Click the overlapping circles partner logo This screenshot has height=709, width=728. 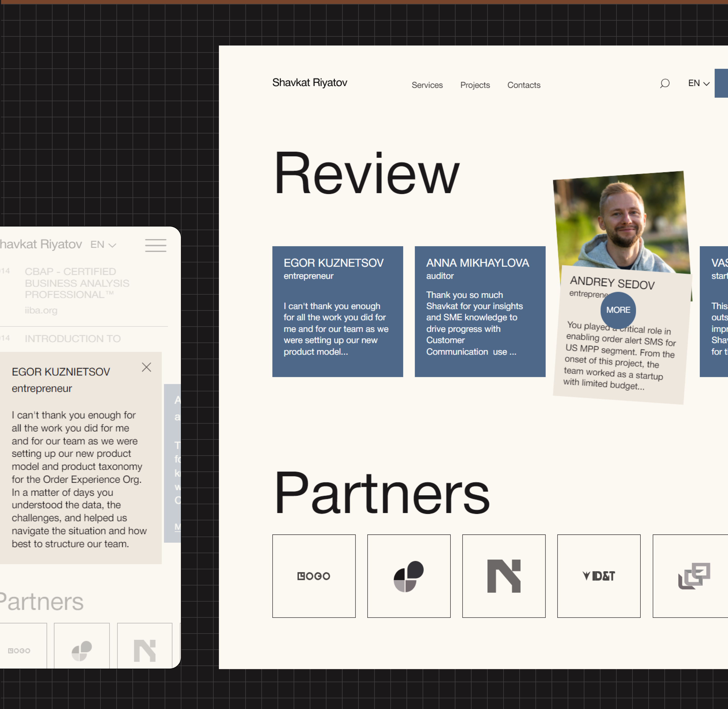pyautogui.click(x=409, y=576)
